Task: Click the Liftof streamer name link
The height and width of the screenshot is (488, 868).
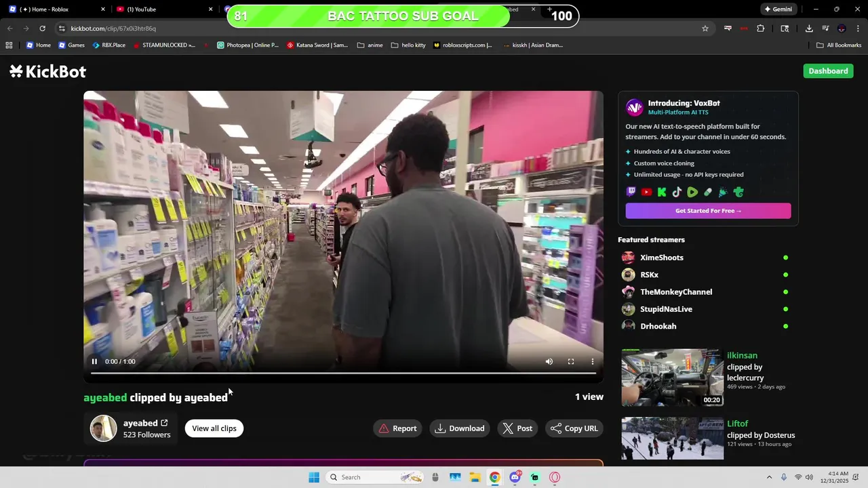Action: 738,424
